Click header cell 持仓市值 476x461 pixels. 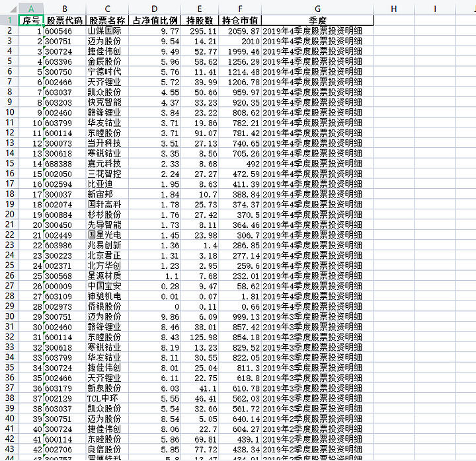240,20
